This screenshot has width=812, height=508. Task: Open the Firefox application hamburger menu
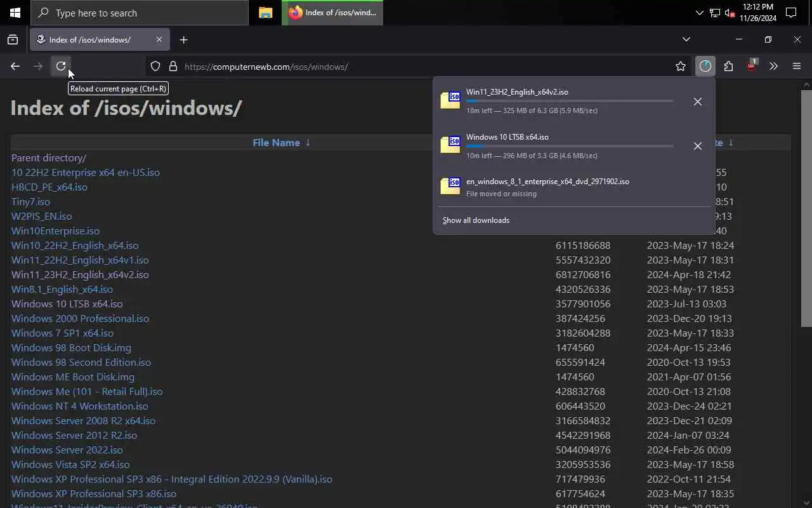tap(797, 66)
